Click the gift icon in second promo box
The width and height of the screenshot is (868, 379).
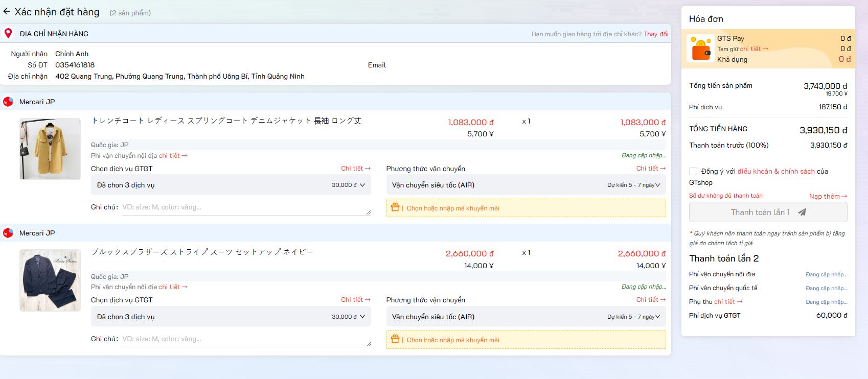click(x=395, y=339)
